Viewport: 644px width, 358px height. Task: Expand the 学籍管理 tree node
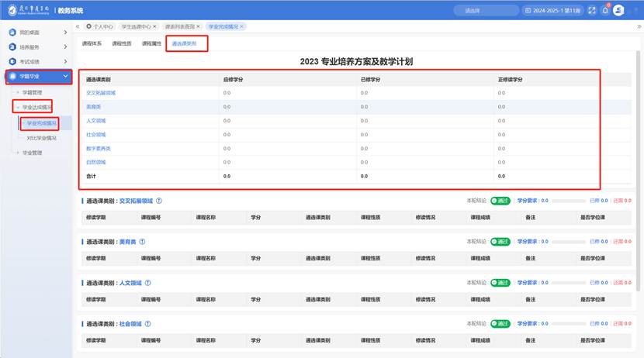[x=18, y=92]
